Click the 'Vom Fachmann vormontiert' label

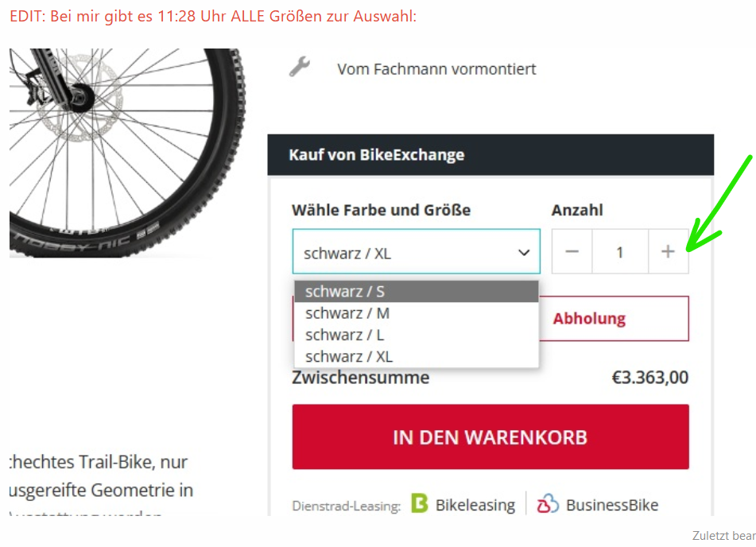tap(436, 69)
